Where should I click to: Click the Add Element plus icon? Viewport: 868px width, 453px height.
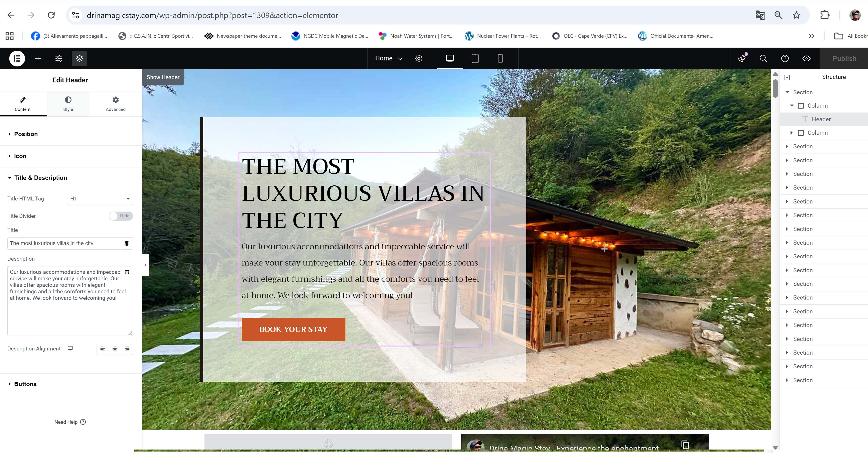(38, 58)
